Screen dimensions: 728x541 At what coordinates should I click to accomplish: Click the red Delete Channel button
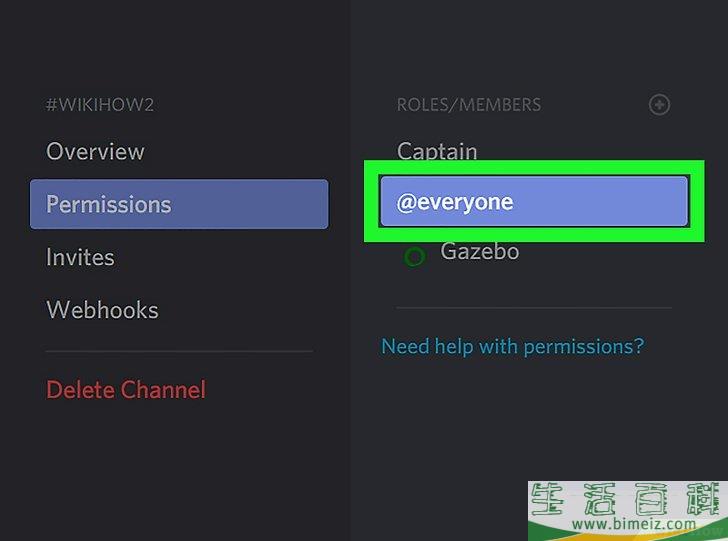click(x=126, y=389)
